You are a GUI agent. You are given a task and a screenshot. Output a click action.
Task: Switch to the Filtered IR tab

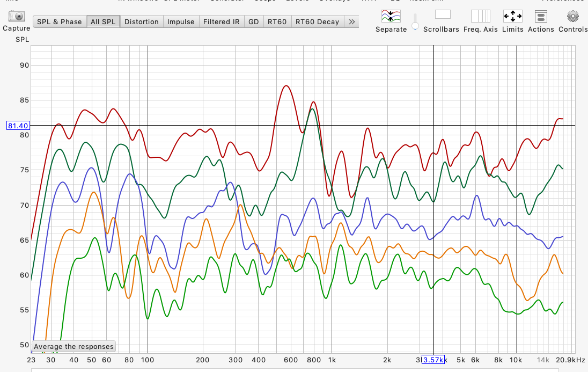[x=221, y=22]
